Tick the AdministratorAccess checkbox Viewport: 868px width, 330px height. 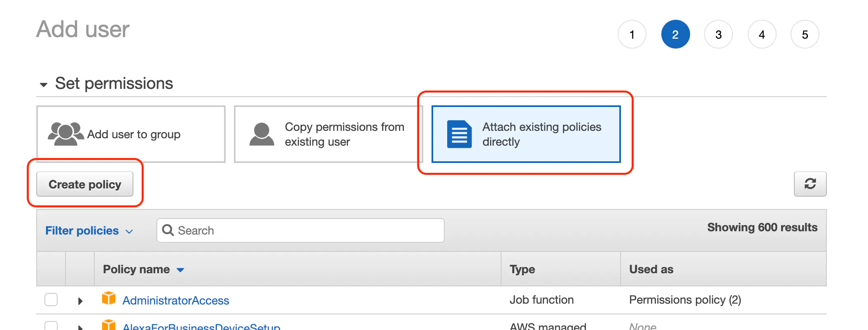(51, 300)
